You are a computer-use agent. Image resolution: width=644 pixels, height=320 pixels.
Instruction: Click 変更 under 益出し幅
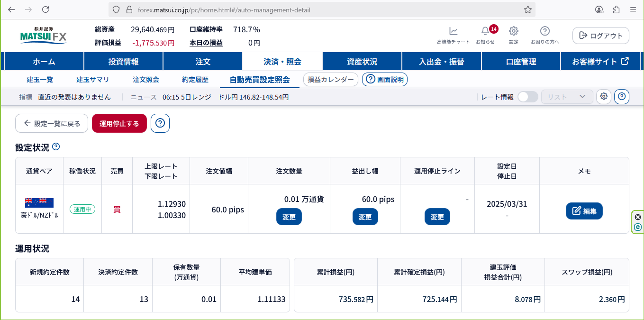(x=365, y=217)
